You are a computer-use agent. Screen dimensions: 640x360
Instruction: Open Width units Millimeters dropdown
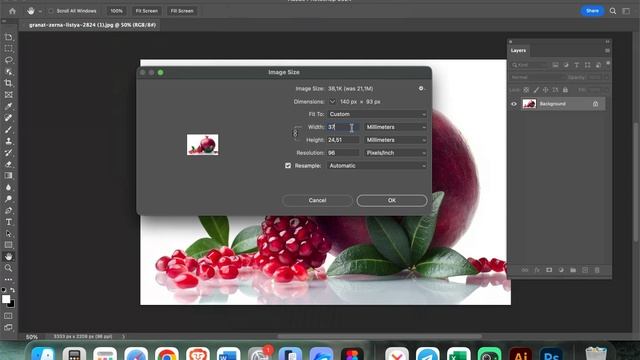coord(395,127)
